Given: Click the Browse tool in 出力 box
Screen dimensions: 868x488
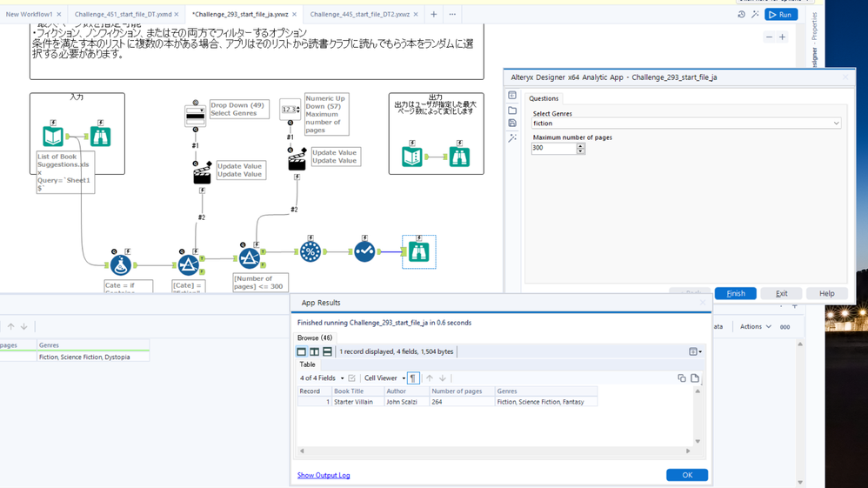Looking at the screenshot, I should 459,157.
